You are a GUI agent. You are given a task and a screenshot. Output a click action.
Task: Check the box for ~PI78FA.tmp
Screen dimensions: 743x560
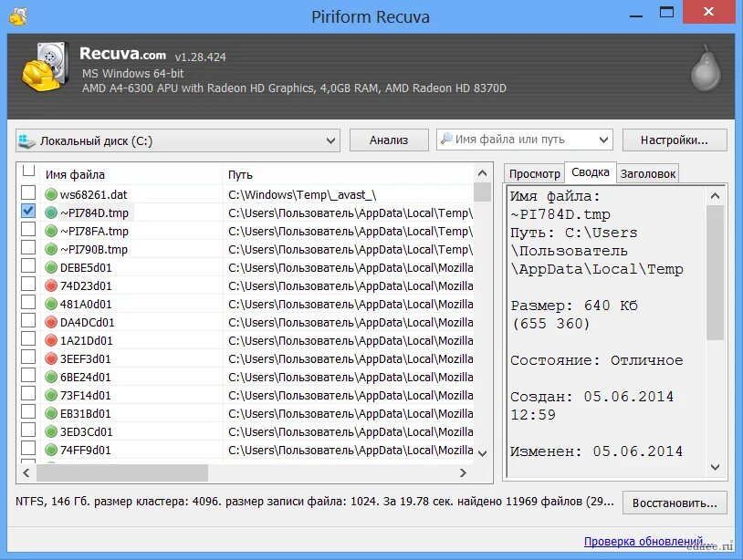[x=28, y=229]
